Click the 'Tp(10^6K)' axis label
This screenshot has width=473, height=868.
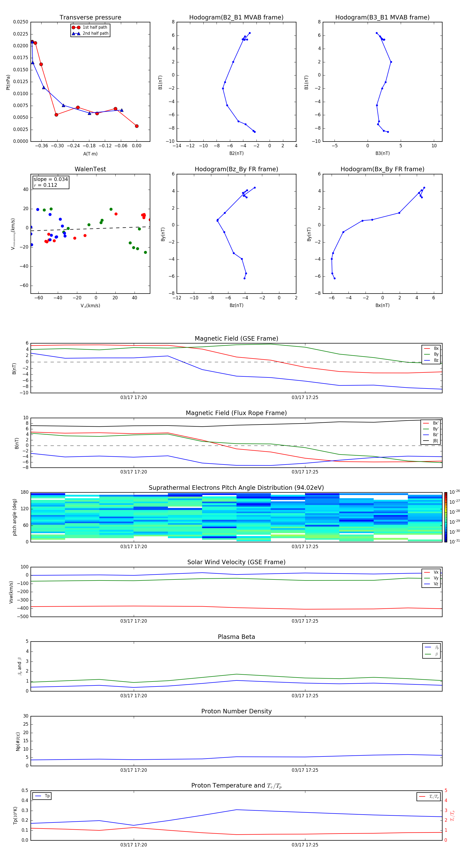pyautogui.click(x=15, y=815)
